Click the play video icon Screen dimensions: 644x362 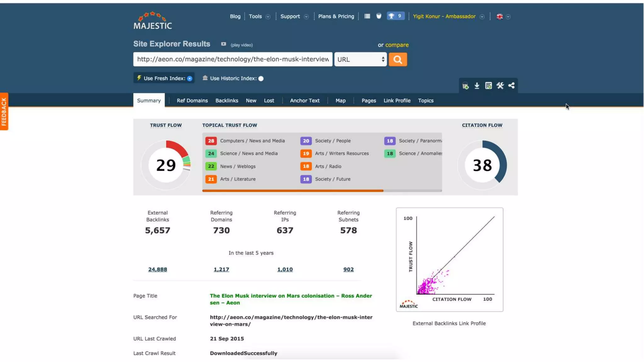tap(223, 44)
